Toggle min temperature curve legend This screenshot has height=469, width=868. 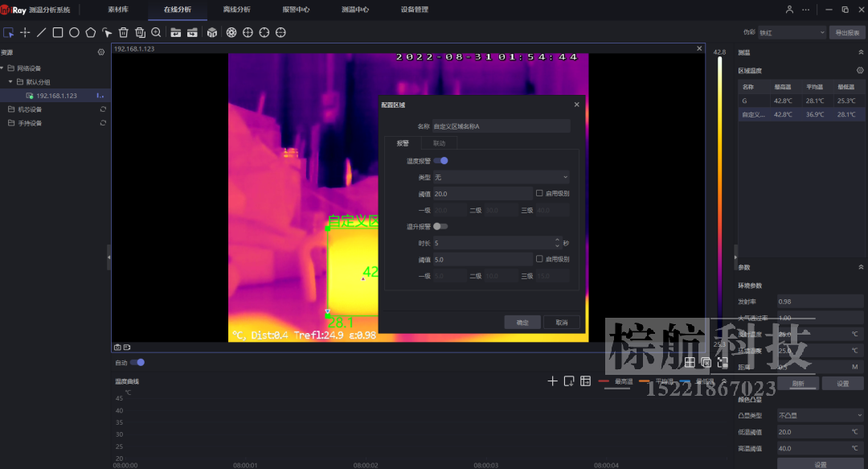[x=696, y=381]
